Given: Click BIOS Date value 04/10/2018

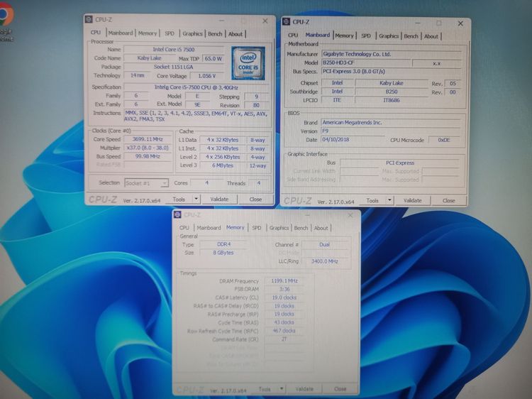Looking at the screenshot, I should coord(353,140).
